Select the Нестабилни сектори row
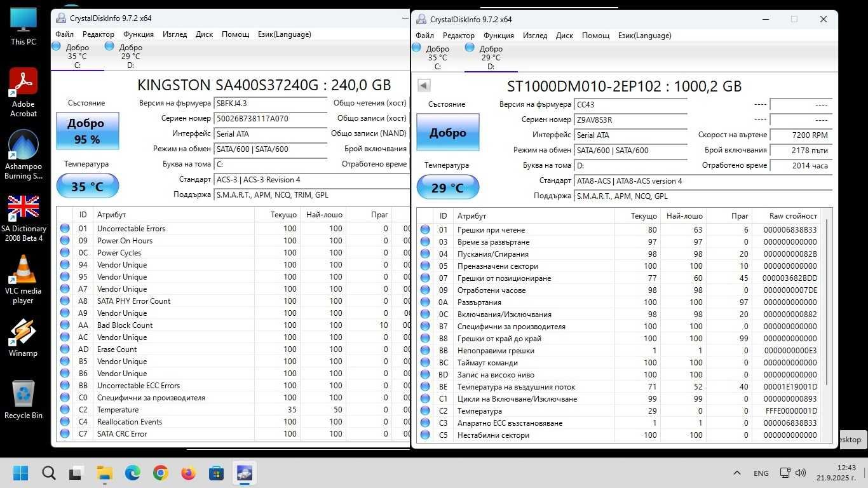Viewport: 868px width, 488px height. [620, 435]
